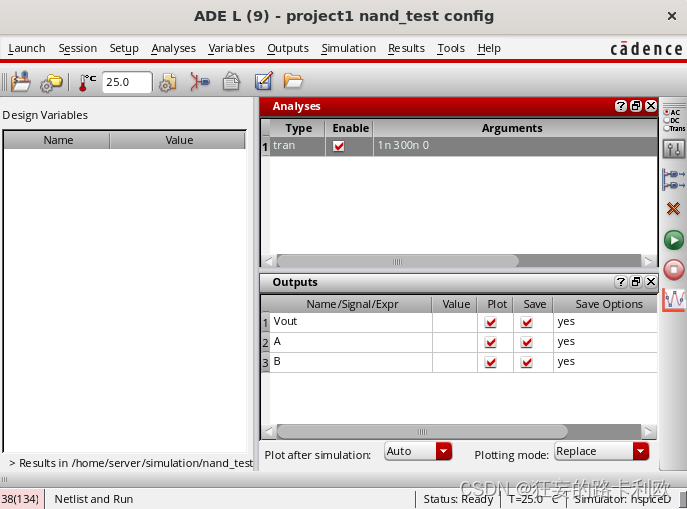Open the Tools menu
This screenshot has height=509, width=687.
pos(451,48)
